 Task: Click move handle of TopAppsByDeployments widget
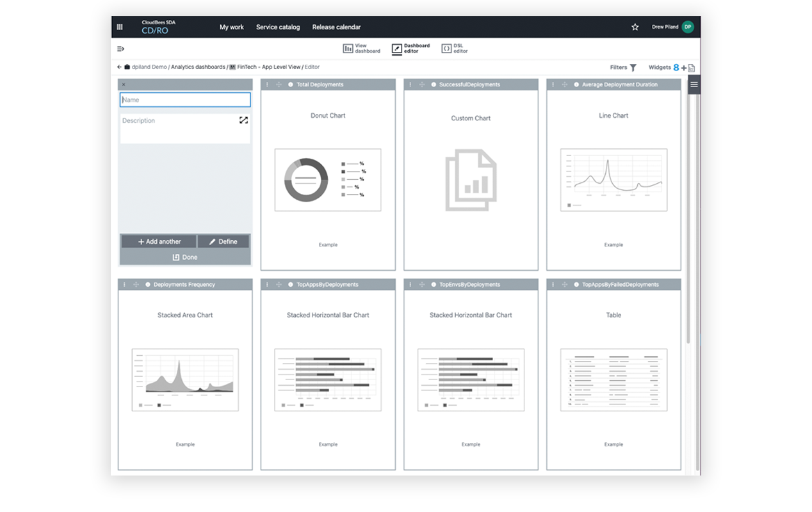279,284
